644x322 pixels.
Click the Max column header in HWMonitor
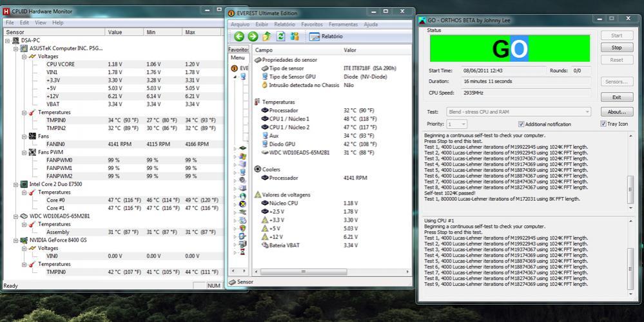point(200,32)
